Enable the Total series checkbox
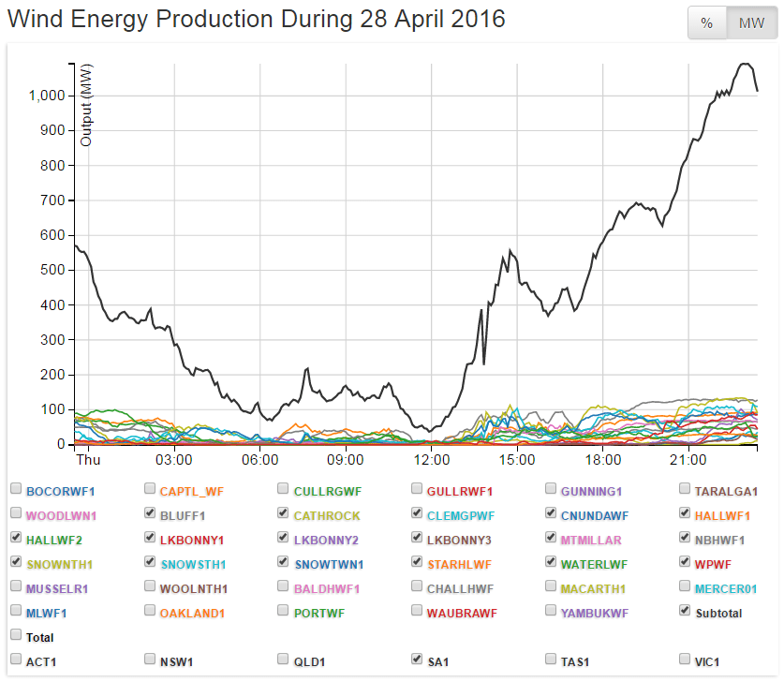This screenshot has height=682, width=784. [x=16, y=635]
